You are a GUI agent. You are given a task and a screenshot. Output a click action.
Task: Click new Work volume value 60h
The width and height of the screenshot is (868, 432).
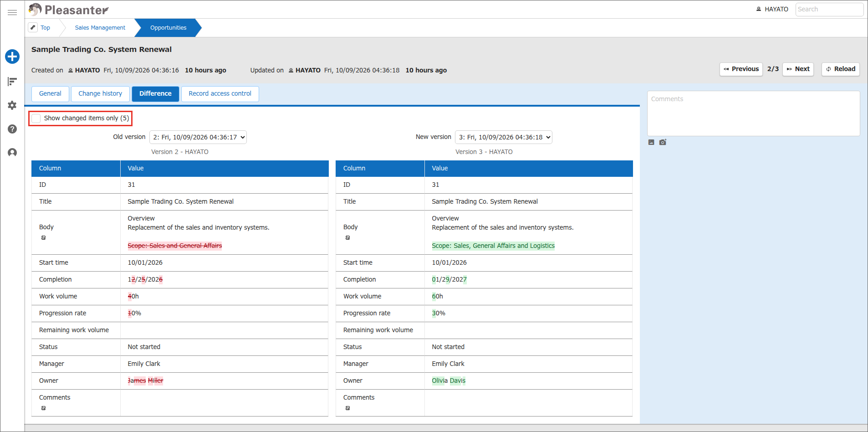pos(437,296)
